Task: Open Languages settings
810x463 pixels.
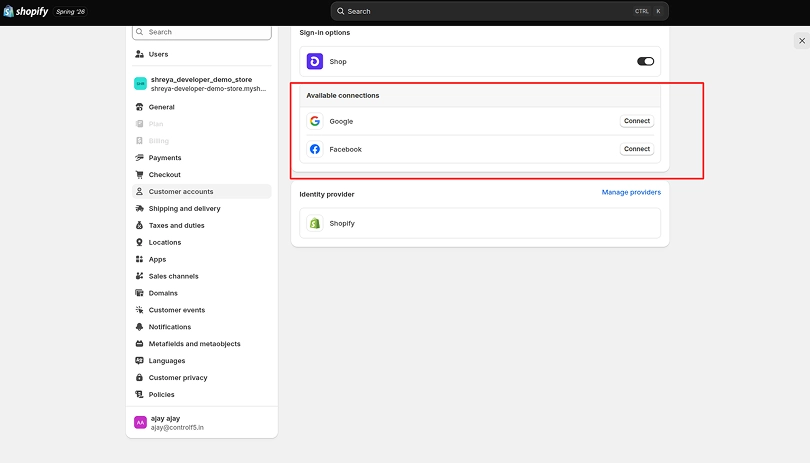Action: (x=201, y=361)
